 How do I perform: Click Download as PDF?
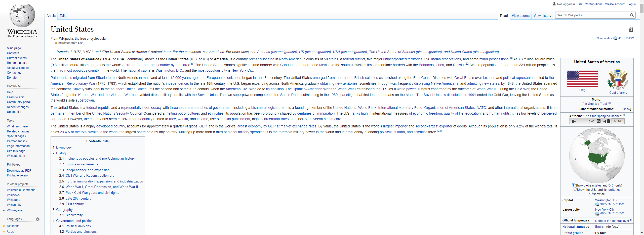[19, 171]
